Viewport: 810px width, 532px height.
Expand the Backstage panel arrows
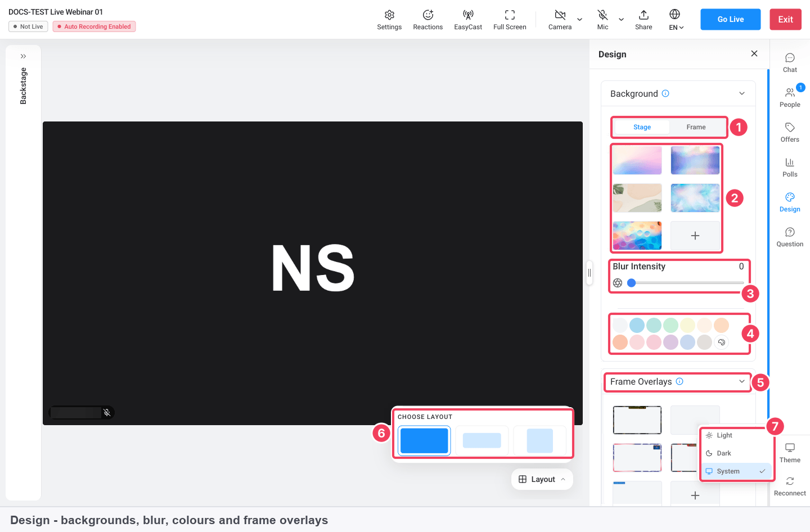click(23, 56)
